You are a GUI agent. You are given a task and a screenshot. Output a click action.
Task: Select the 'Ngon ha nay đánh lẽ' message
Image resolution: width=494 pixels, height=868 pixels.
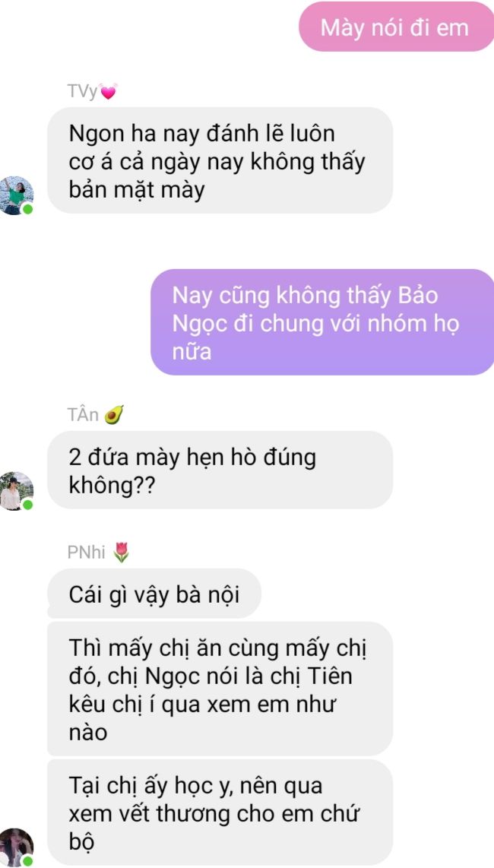(220, 161)
